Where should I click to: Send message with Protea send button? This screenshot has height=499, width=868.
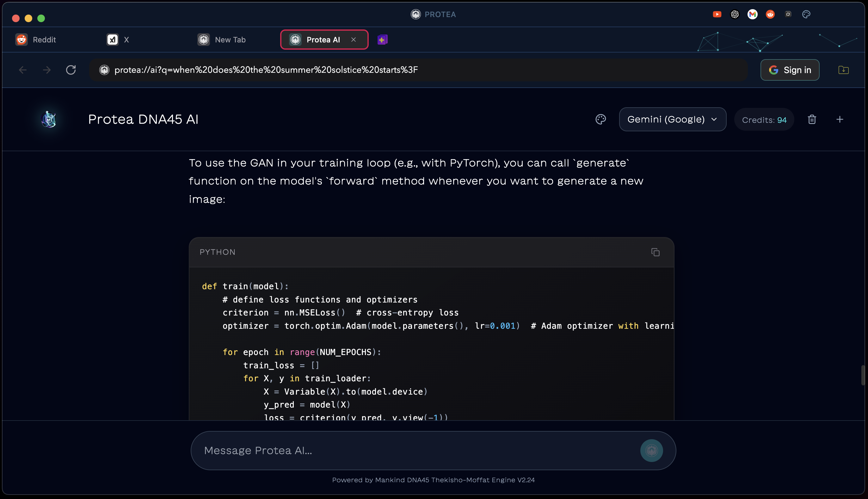coord(651,450)
